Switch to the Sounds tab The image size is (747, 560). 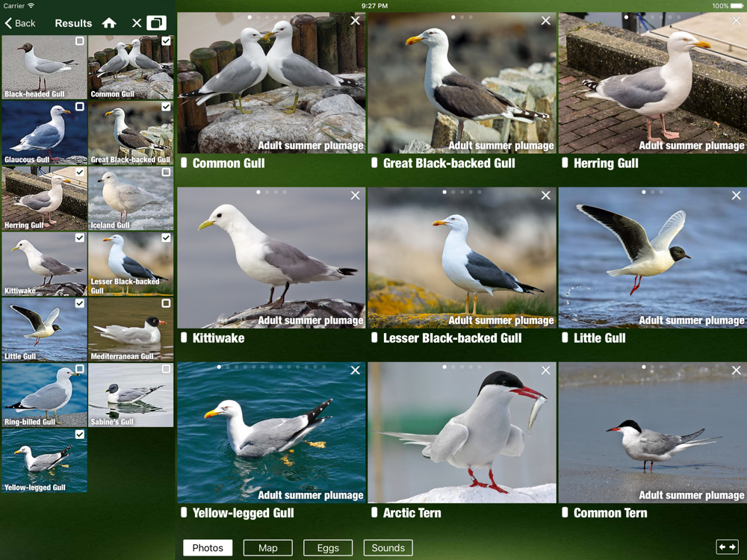pos(388,547)
